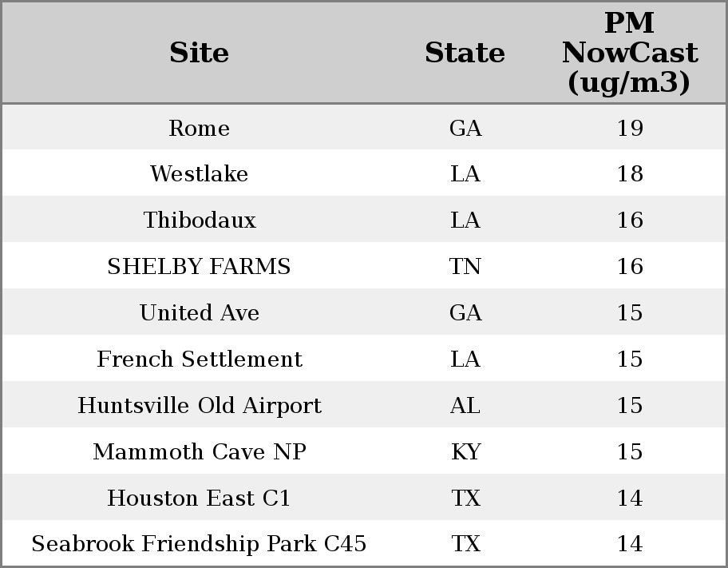
Task: Click the value 19 in Rome row
Action: (x=630, y=128)
